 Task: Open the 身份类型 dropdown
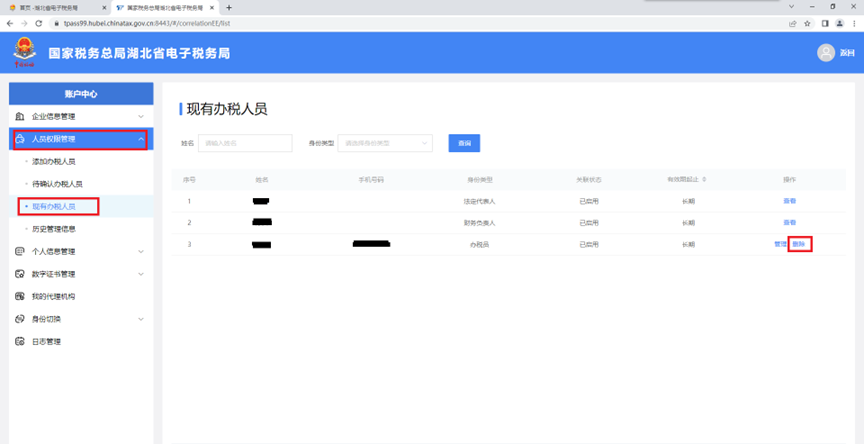click(x=385, y=143)
